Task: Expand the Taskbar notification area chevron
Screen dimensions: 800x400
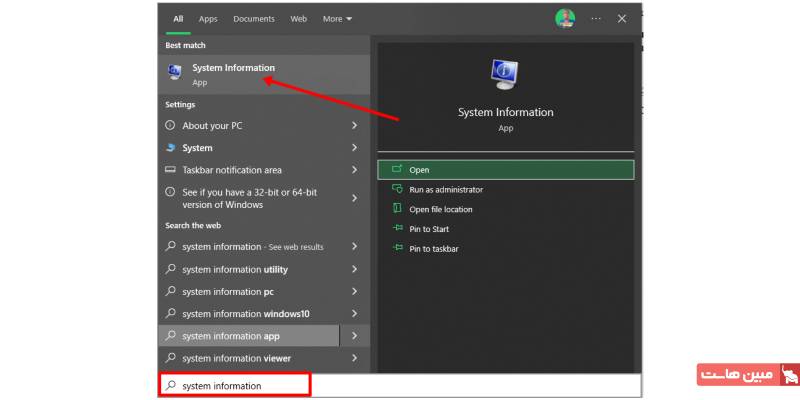Action: pos(354,170)
